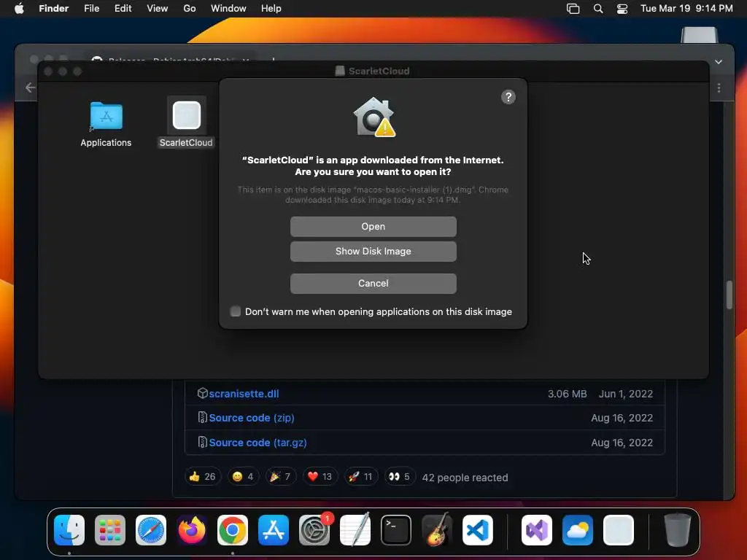This screenshot has width=747, height=560.
Task: Open Spotlight search in menu bar
Action: 598,9
